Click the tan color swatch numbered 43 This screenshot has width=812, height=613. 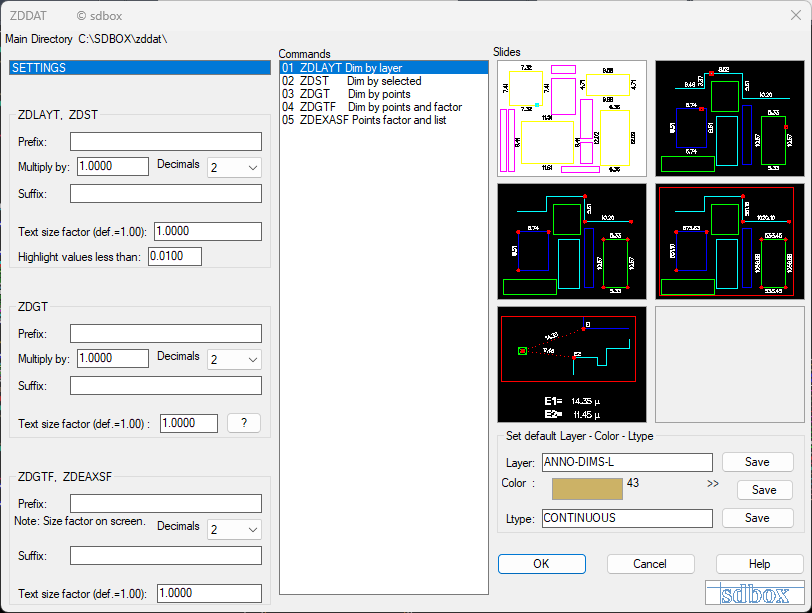coord(587,489)
